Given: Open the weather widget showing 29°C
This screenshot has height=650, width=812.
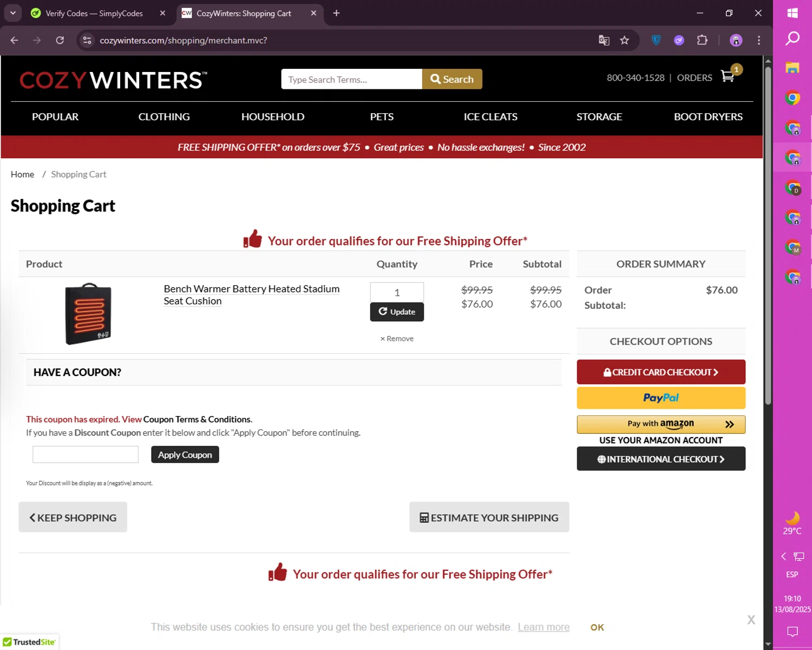Looking at the screenshot, I should 793,523.
